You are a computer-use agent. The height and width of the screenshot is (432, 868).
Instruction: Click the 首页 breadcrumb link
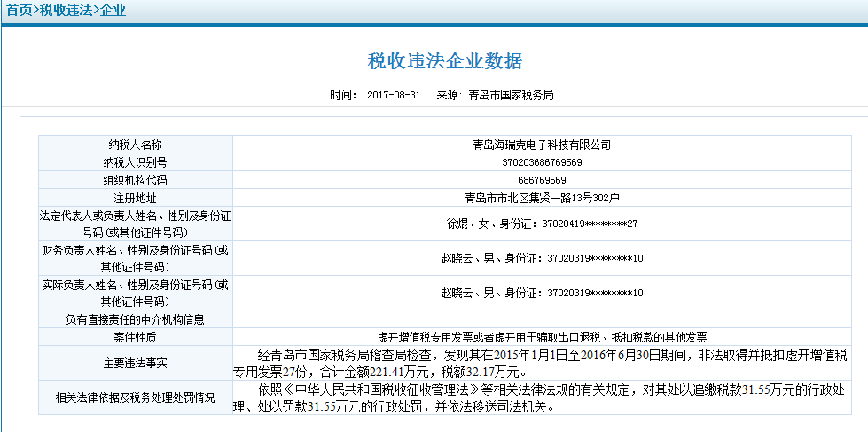coord(20,11)
